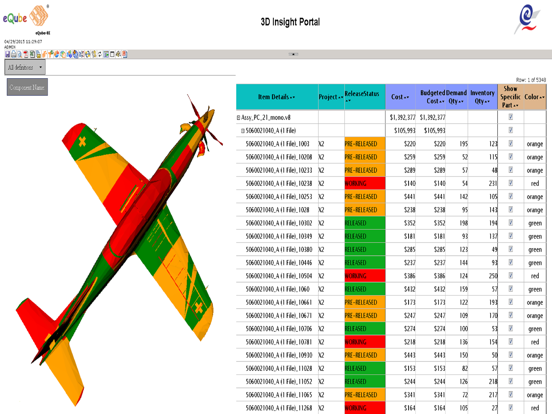Click the last toolbar icon with red page
This screenshot has height=414, width=552.
pyautogui.click(x=125, y=54)
